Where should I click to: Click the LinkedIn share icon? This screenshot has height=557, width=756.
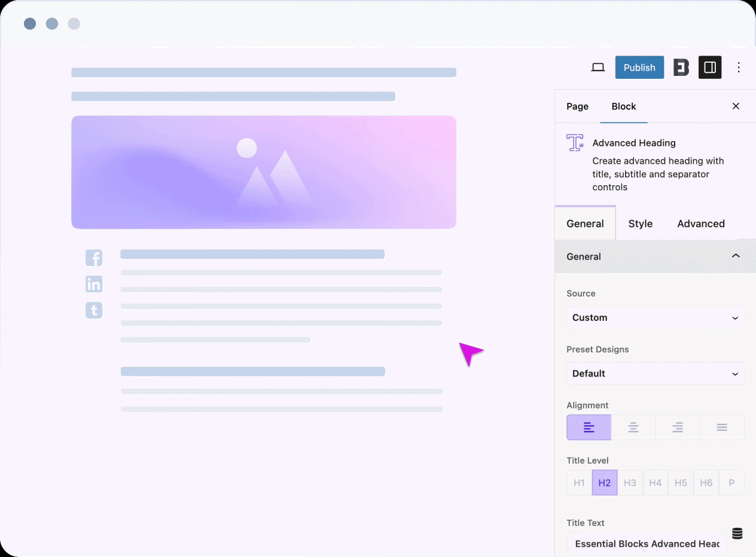pos(94,284)
